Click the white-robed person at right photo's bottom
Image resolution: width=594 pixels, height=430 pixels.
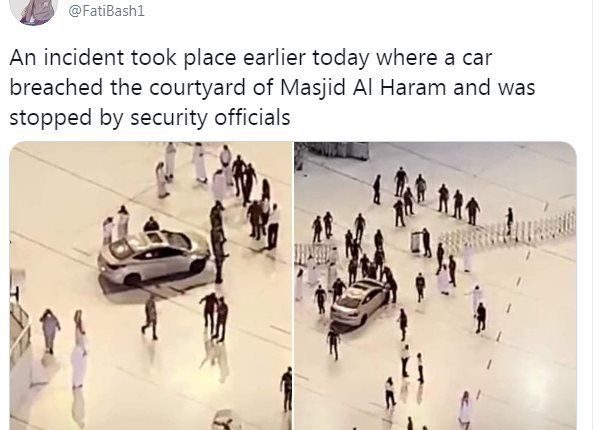464,410
